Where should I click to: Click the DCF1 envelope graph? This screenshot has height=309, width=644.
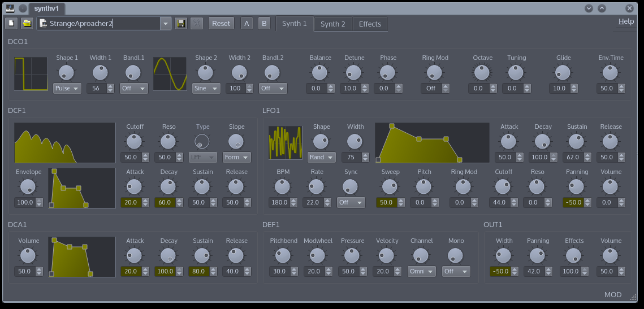click(82, 188)
